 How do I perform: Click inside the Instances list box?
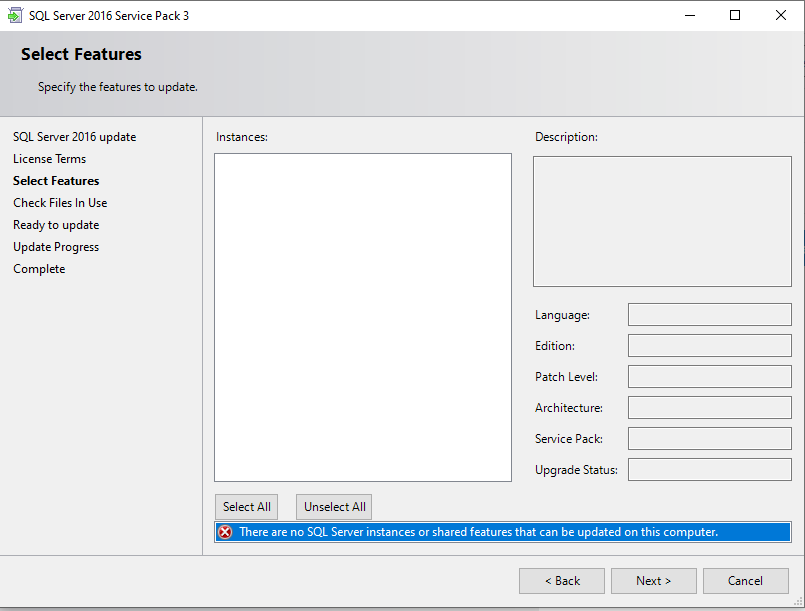point(363,317)
